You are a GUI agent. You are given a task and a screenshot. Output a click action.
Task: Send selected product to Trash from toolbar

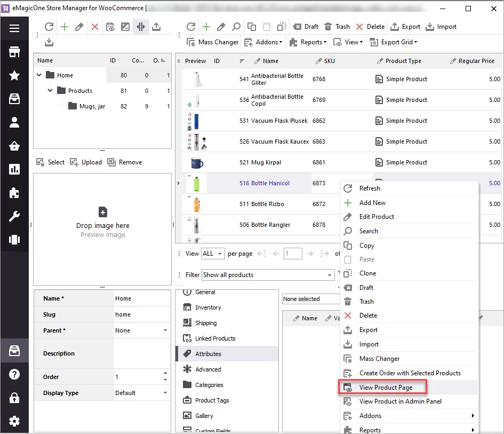[x=336, y=26]
